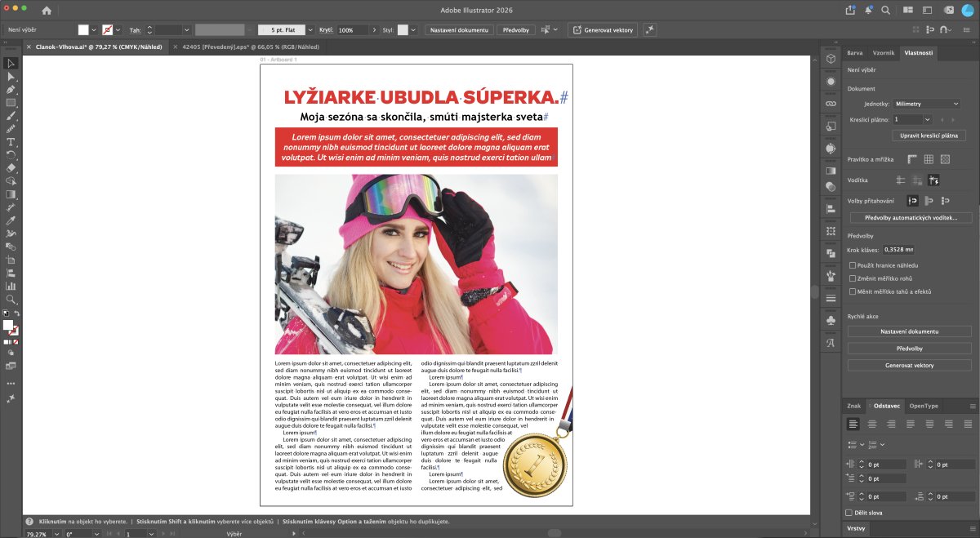The width and height of the screenshot is (980, 538).
Task: Open the Links panel icon
Action: [x=831, y=104]
